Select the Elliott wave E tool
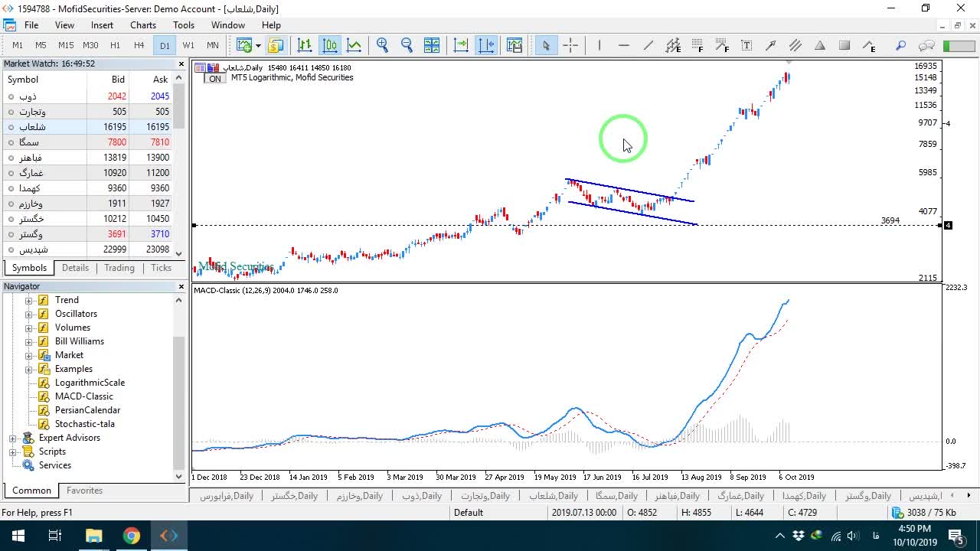980x551 pixels. [x=869, y=45]
